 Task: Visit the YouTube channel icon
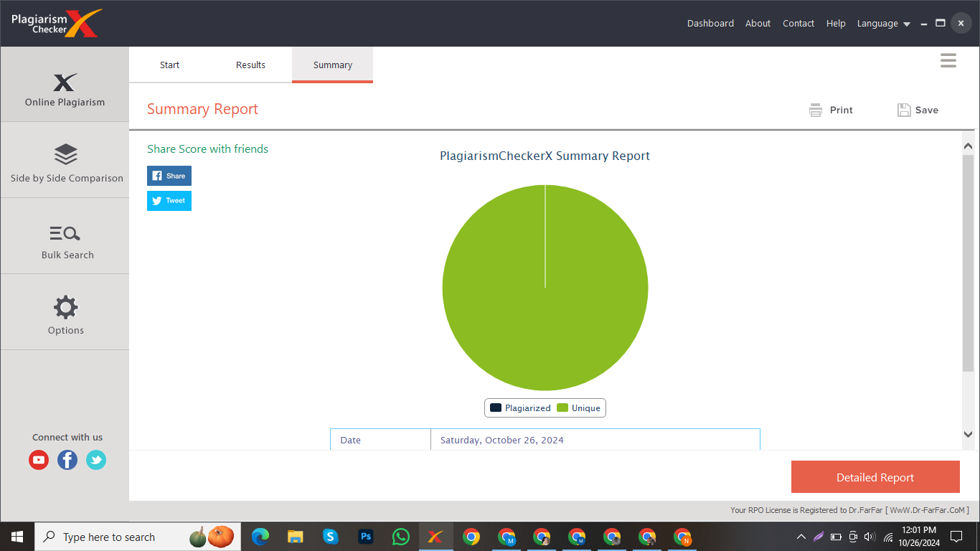pos(39,460)
